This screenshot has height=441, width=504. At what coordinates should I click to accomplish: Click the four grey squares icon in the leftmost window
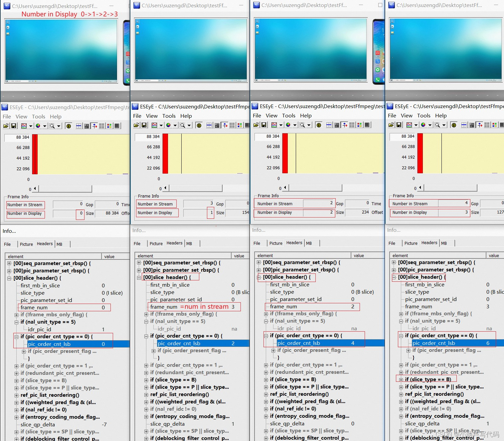[x=102, y=126]
